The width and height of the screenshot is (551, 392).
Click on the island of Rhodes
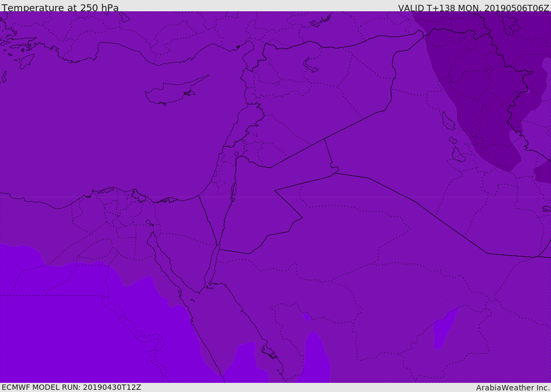[26, 61]
